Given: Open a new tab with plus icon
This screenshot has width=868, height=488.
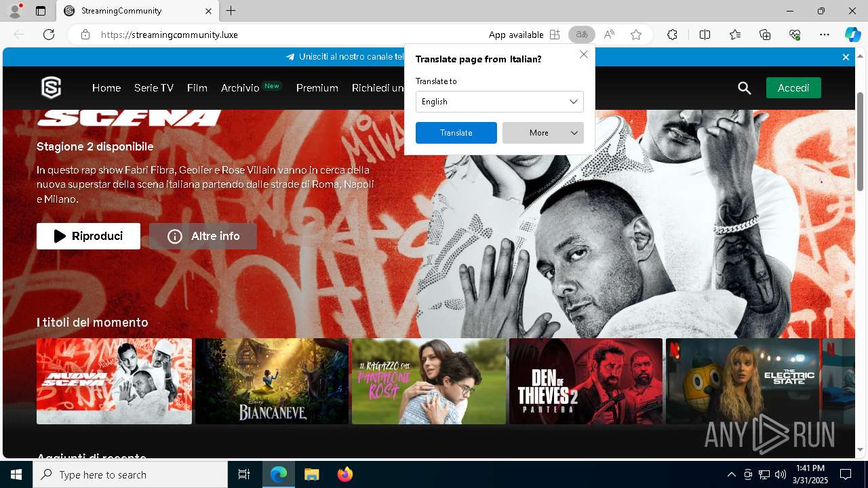Looking at the screenshot, I should (231, 11).
